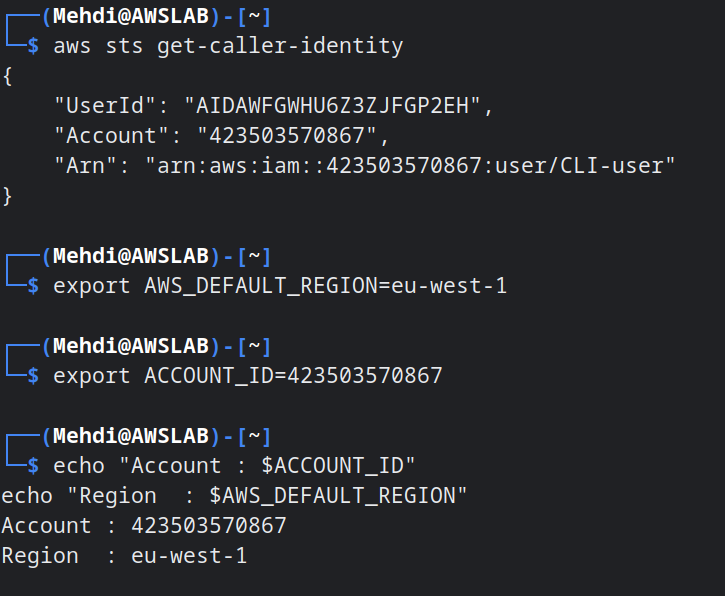Click the output line 'Region : eu-west-1'
725x596 pixels.
[124, 556]
